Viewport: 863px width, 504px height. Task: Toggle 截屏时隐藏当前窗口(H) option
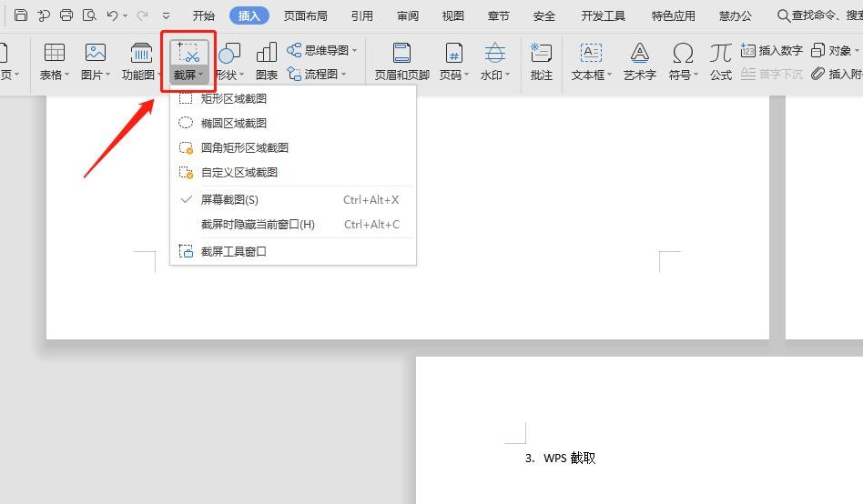(258, 225)
